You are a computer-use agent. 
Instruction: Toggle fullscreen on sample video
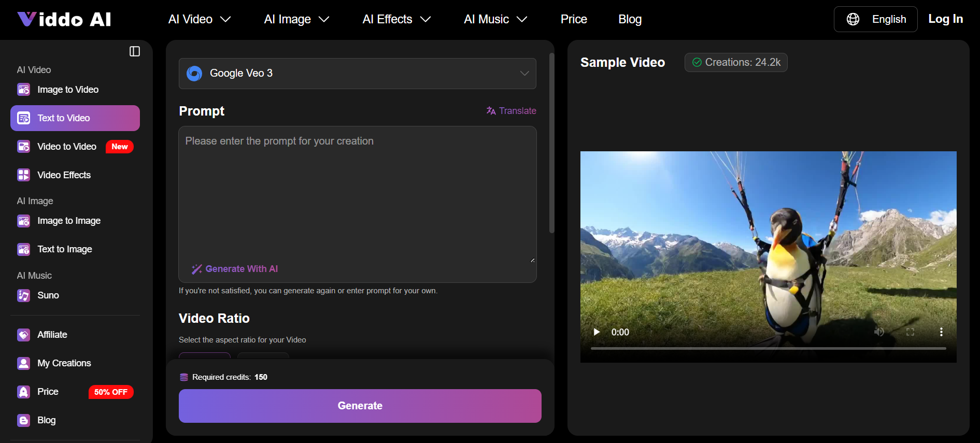(x=910, y=332)
